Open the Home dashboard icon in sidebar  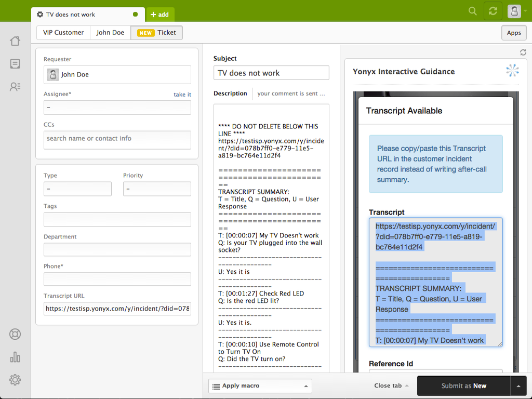point(15,41)
